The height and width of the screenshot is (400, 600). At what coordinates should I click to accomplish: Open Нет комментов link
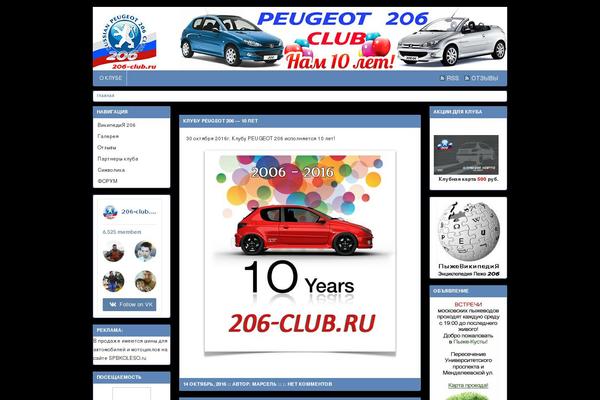(x=310, y=384)
